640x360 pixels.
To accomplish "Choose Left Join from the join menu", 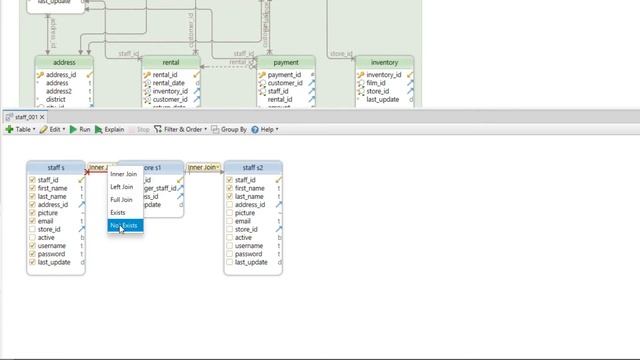I will pos(125,187).
